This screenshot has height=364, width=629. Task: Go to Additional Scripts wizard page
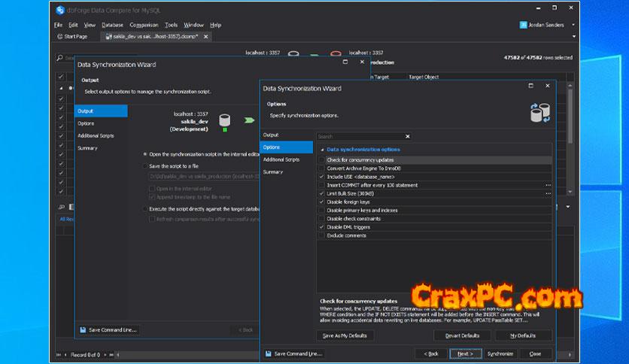(281, 159)
